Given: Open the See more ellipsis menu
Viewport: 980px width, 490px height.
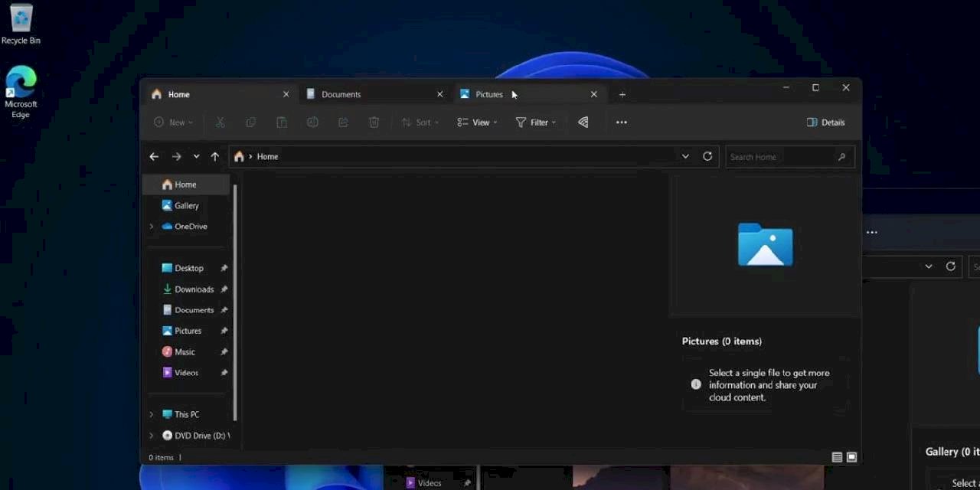Looking at the screenshot, I should 621,122.
